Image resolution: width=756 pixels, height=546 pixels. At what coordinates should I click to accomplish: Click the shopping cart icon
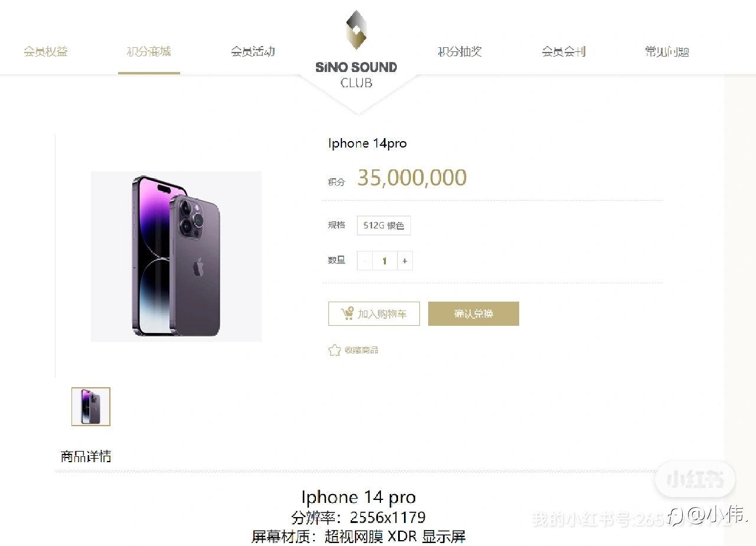347,313
